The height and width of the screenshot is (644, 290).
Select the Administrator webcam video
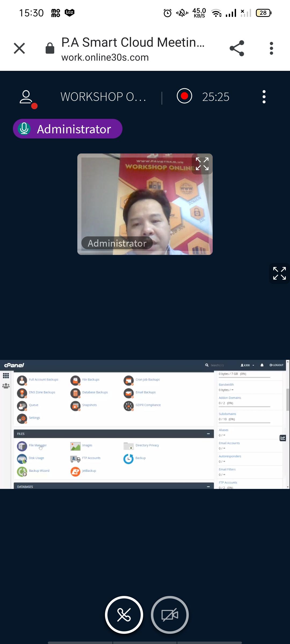pos(145,204)
